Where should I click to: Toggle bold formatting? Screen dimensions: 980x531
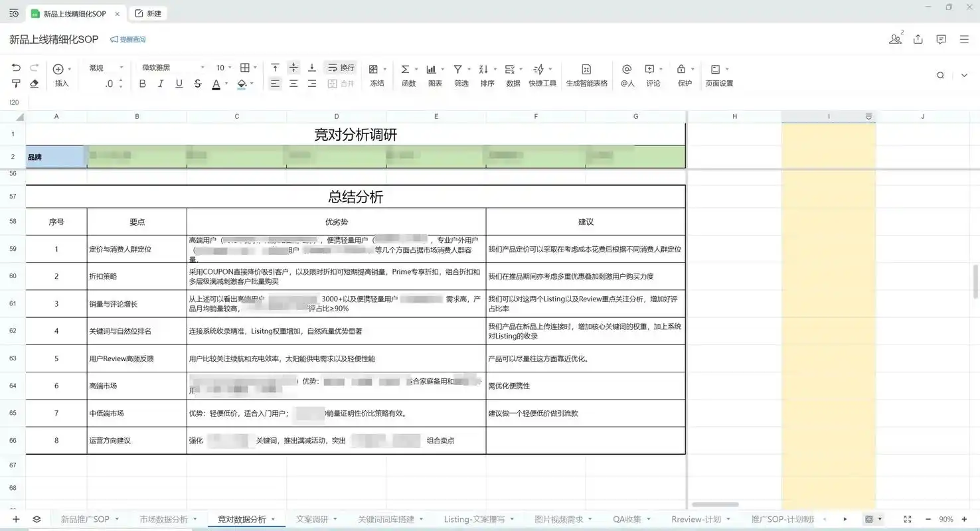(142, 84)
